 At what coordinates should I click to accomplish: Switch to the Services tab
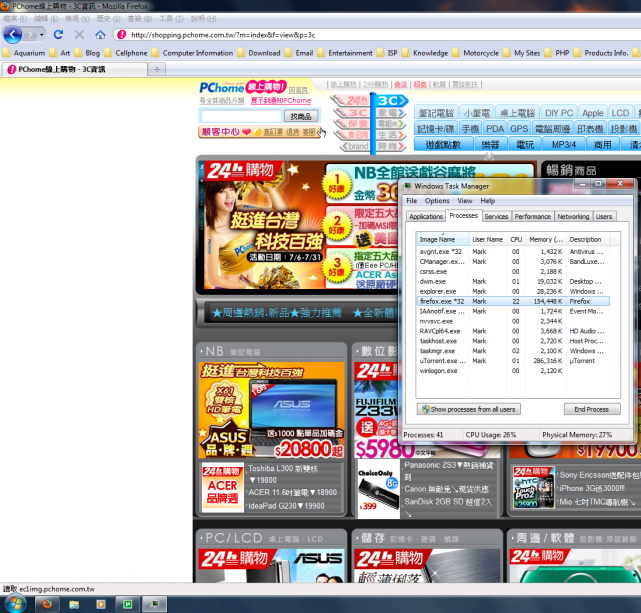(x=496, y=217)
